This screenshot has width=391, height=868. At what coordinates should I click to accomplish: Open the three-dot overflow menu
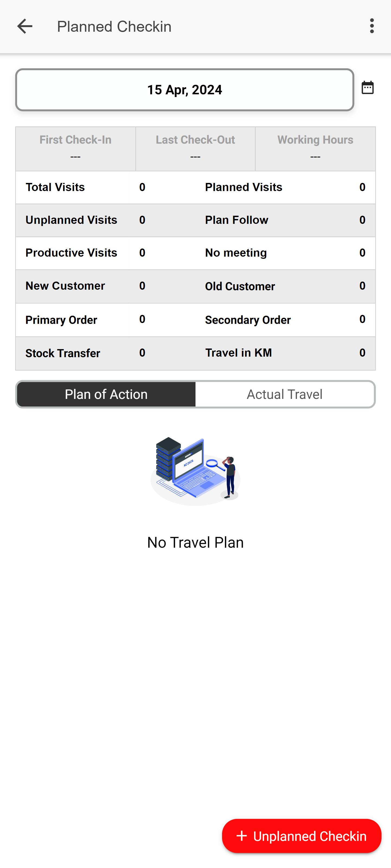371,26
